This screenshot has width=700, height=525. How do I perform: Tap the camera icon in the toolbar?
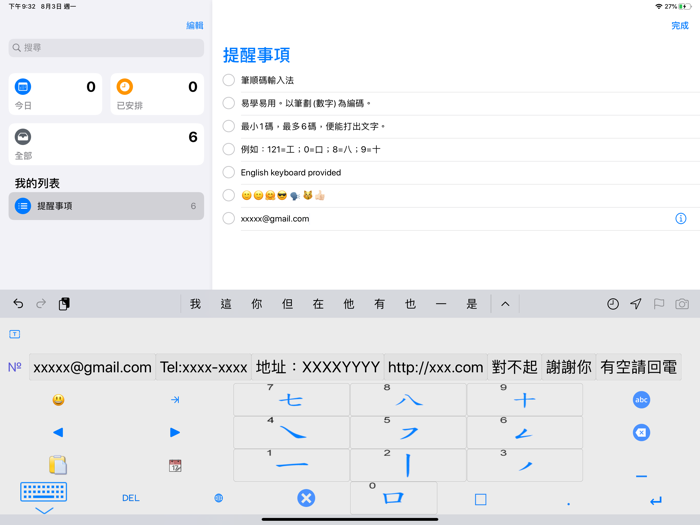pos(682,304)
